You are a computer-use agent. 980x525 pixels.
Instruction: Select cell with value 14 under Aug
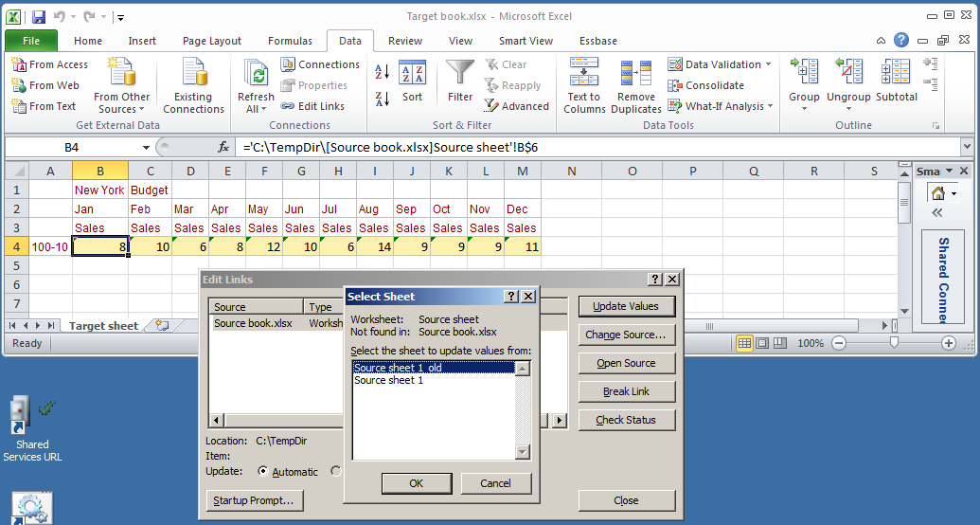pos(375,246)
